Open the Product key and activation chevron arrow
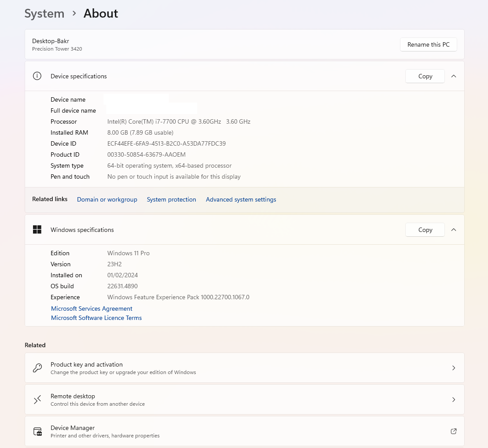 (x=454, y=368)
